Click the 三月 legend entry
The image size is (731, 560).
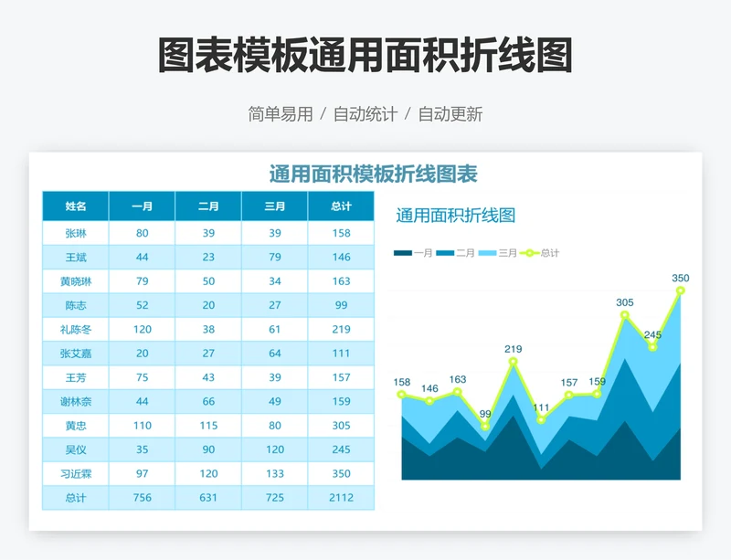click(498, 253)
